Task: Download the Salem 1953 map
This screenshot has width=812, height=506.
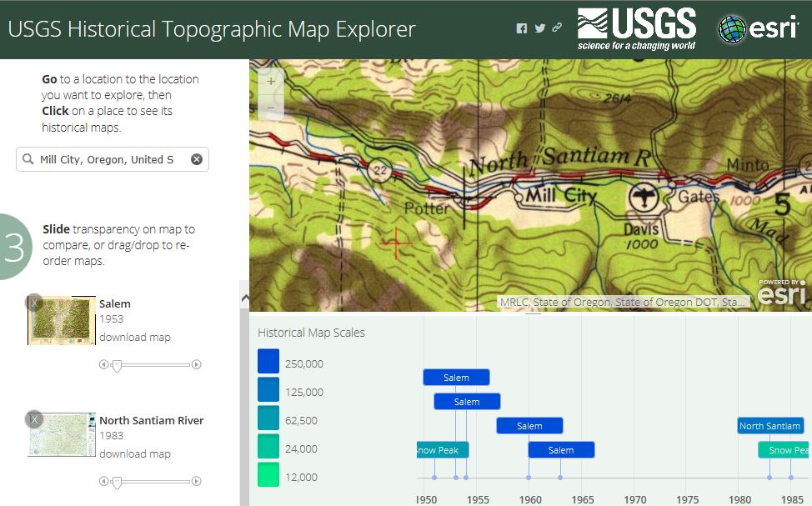Action: [133, 337]
